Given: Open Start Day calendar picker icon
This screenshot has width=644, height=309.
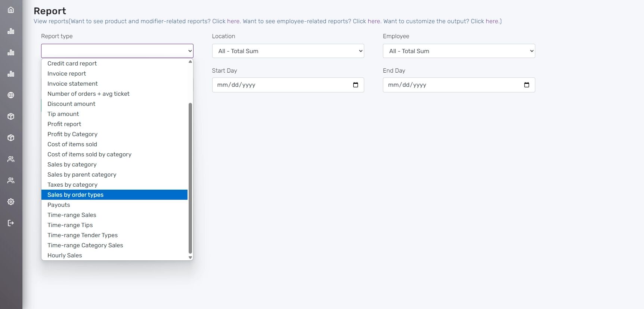Looking at the screenshot, I should [356, 85].
